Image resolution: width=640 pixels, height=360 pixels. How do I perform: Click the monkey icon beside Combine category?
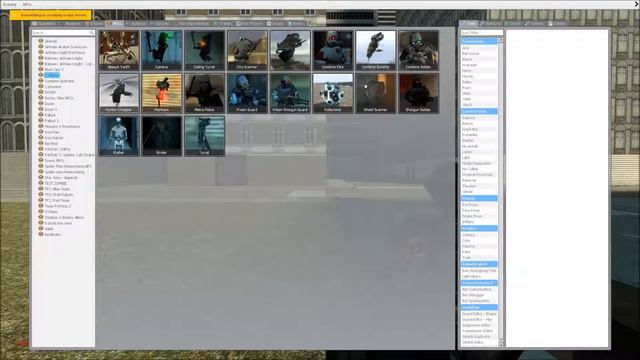(41, 75)
